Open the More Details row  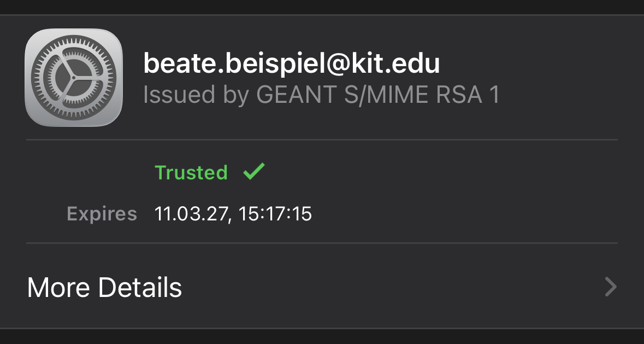tap(322, 287)
